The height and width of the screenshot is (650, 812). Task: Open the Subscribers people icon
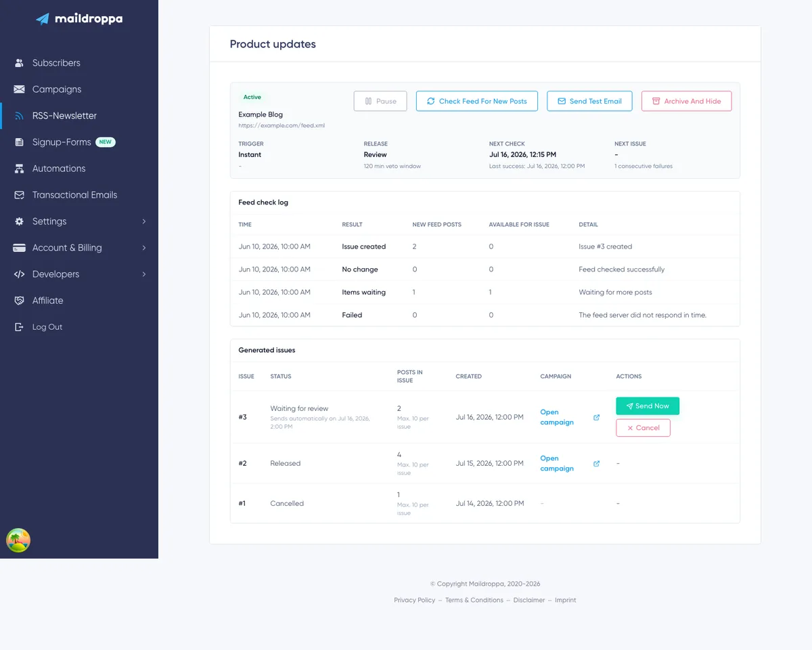tap(19, 63)
